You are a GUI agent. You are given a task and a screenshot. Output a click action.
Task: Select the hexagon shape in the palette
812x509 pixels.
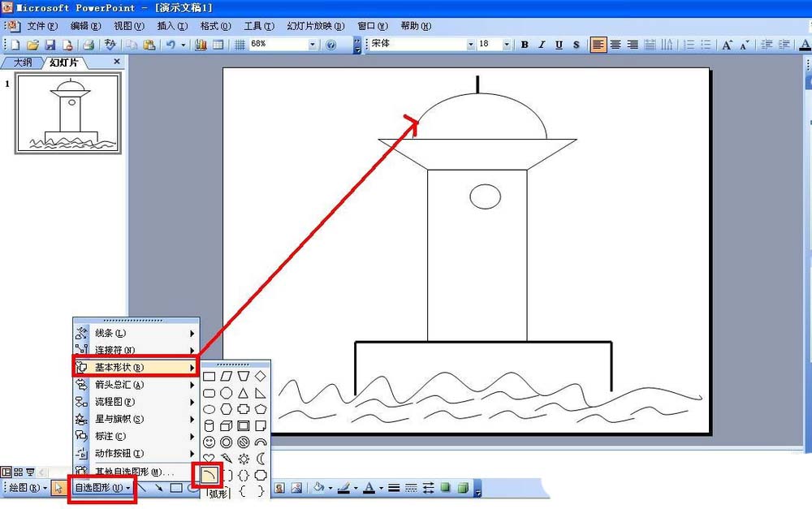pyautogui.click(x=227, y=409)
